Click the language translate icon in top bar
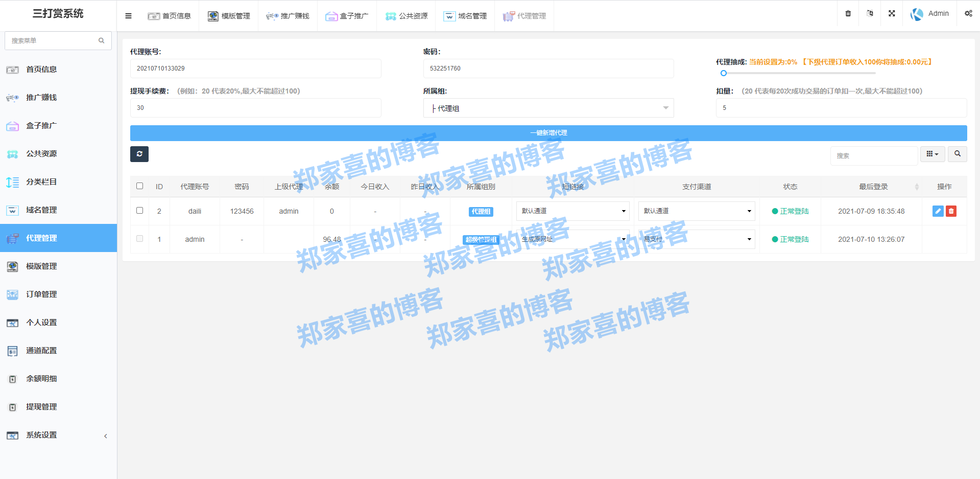The image size is (980, 479). pyautogui.click(x=870, y=13)
